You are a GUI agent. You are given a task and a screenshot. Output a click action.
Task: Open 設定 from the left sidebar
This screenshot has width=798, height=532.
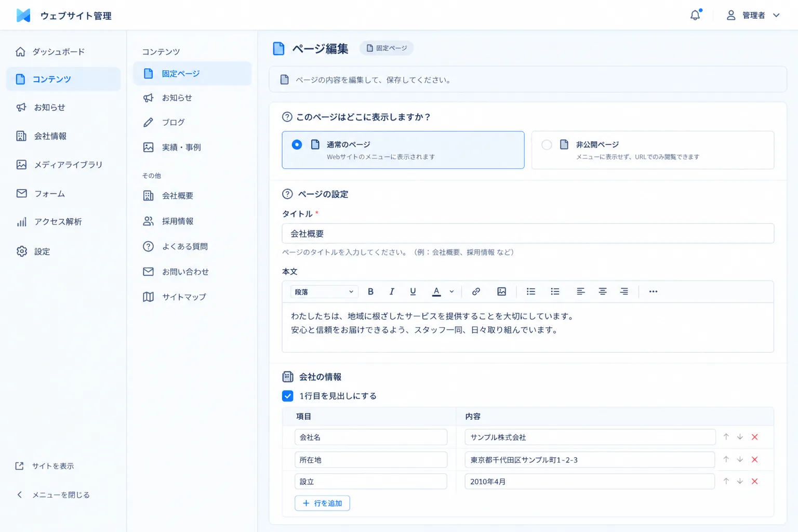63,251
